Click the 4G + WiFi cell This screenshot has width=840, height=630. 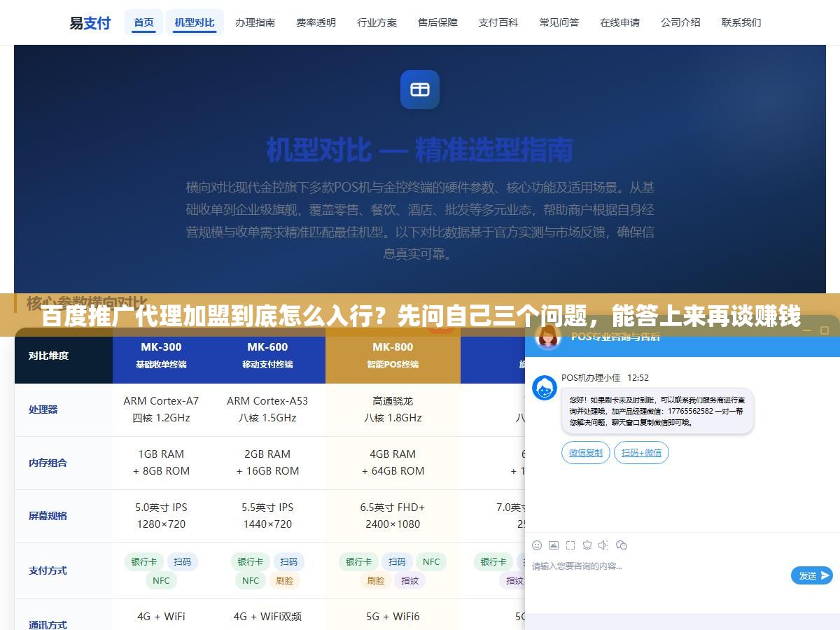coord(161,617)
